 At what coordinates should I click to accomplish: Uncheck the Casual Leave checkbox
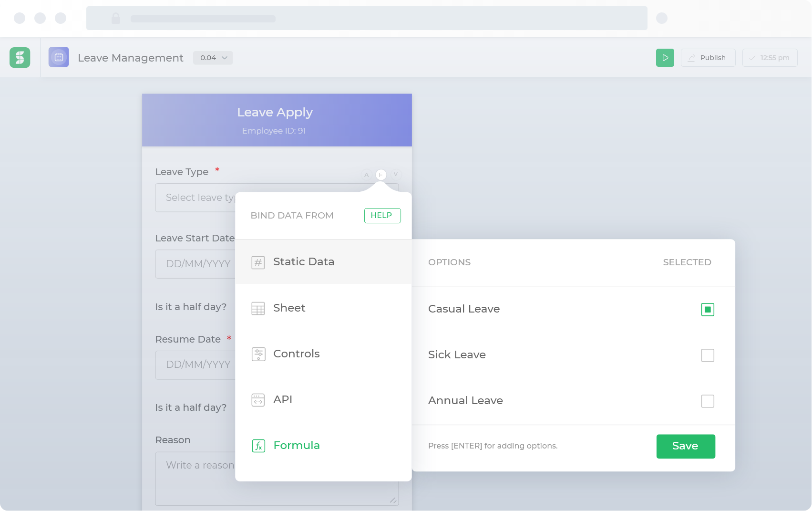click(x=708, y=310)
